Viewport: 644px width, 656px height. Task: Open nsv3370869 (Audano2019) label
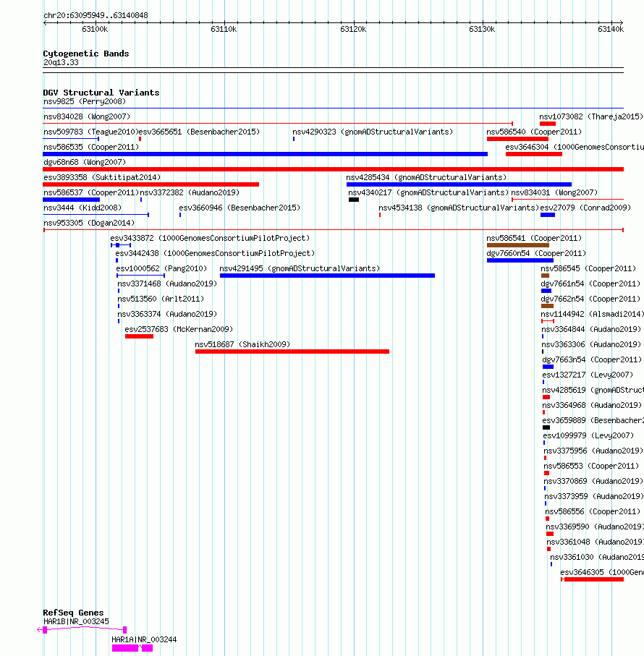[593, 481]
